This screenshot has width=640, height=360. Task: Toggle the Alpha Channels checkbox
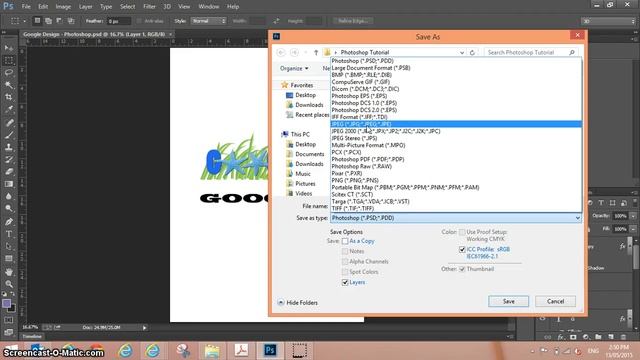(345, 262)
